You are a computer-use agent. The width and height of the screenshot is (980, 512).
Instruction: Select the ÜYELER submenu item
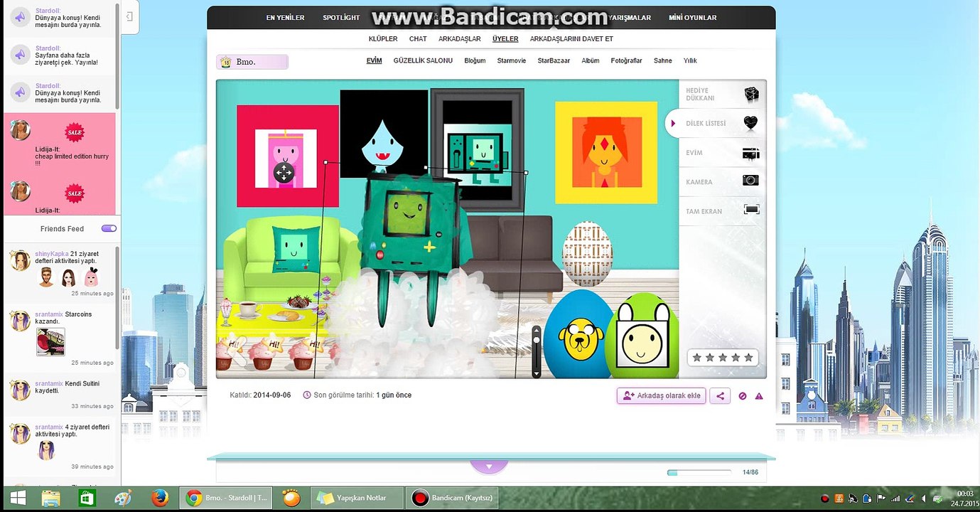[505, 39]
